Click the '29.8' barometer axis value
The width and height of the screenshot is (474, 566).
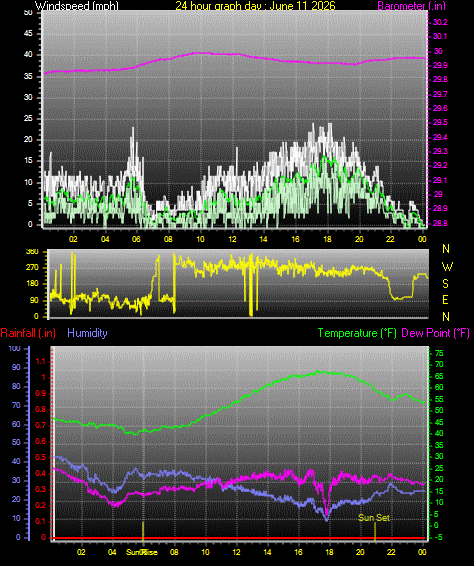point(440,79)
